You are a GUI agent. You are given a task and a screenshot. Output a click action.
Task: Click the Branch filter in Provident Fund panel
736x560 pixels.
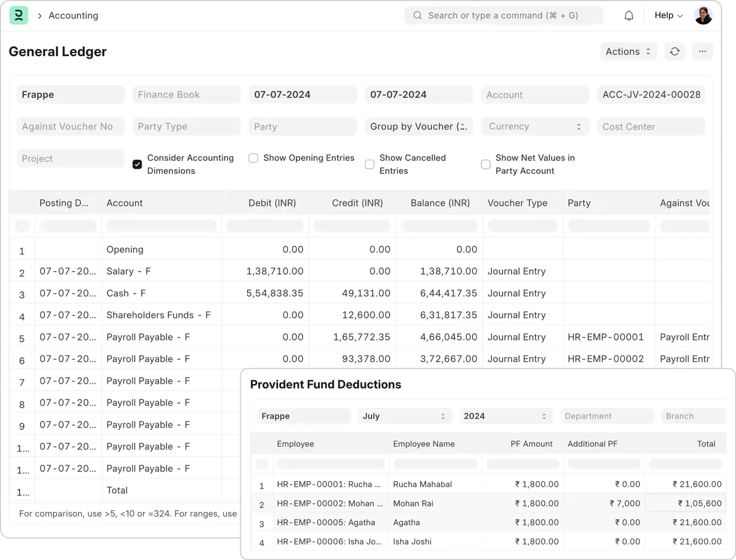(694, 416)
